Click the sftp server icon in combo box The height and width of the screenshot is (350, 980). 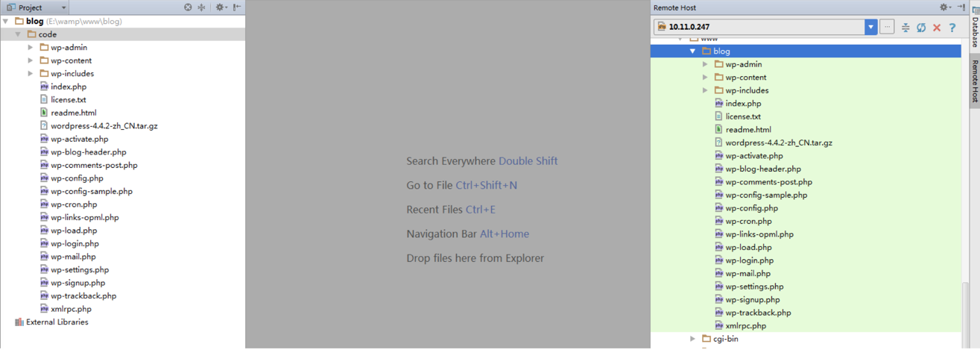click(662, 27)
